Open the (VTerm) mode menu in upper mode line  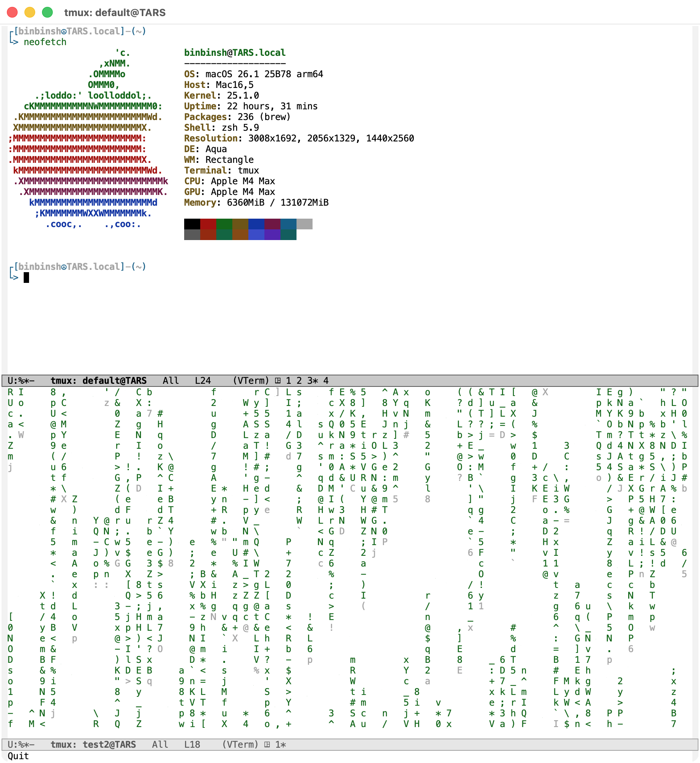[251, 381]
